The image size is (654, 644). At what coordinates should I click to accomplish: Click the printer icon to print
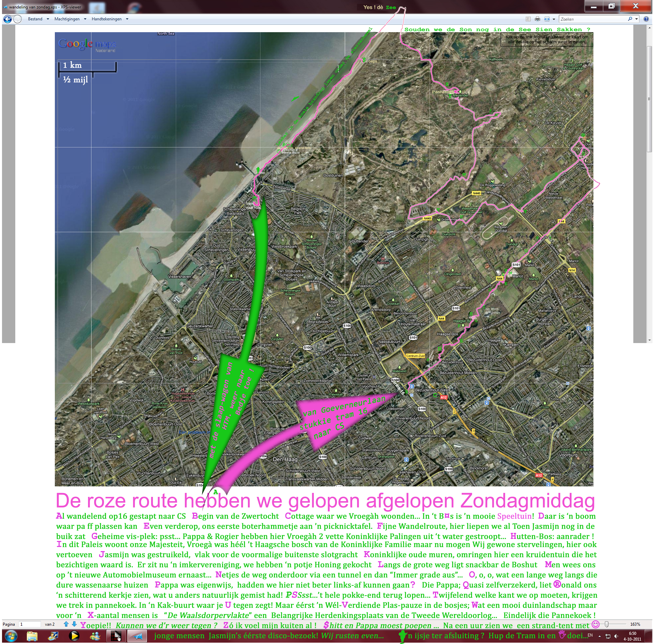[x=537, y=19]
